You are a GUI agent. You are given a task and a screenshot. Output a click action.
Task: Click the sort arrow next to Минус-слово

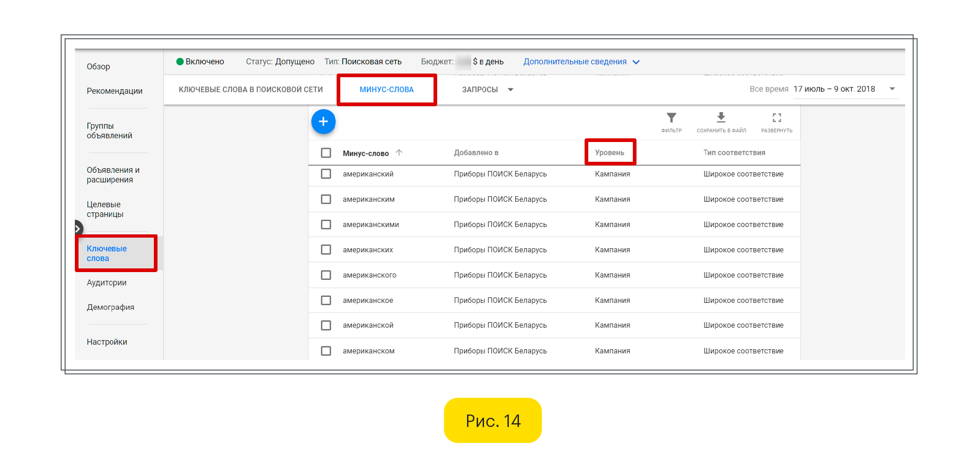point(399,153)
